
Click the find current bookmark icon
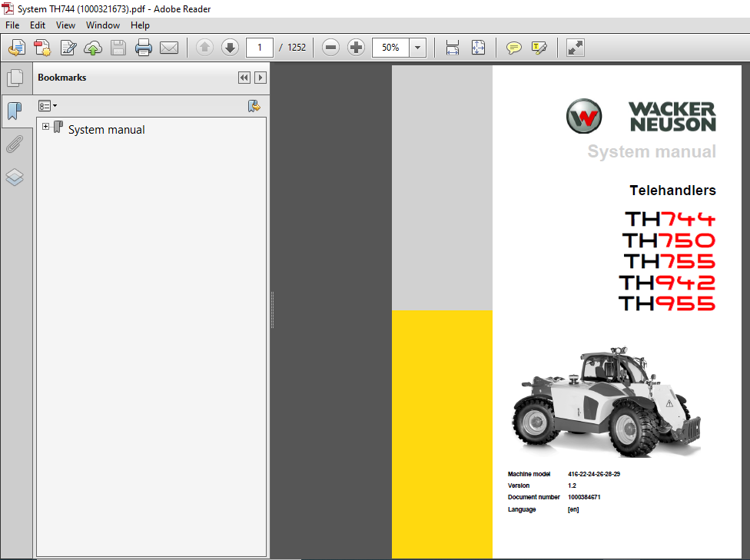tap(254, 106)
